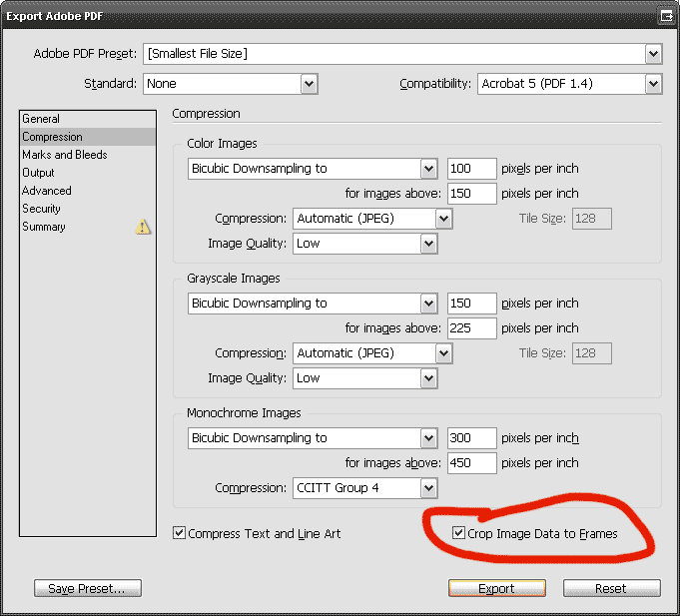Click the Export button
The height and width of the screenshot is (616, 680).
pyautogui.click(x=496, y=588)
